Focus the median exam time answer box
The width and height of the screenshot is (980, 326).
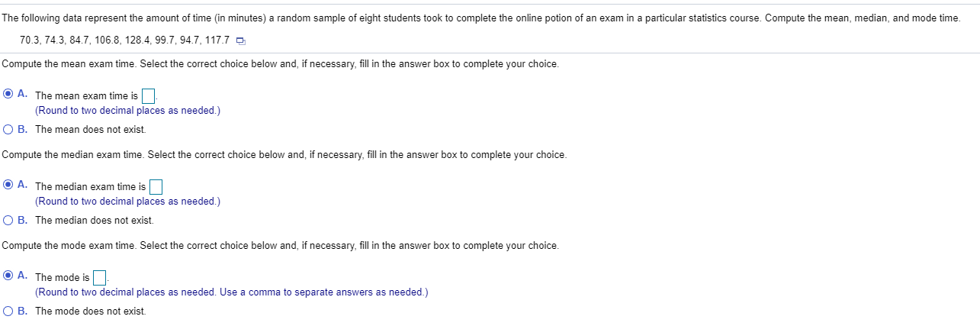pos(156,186)
